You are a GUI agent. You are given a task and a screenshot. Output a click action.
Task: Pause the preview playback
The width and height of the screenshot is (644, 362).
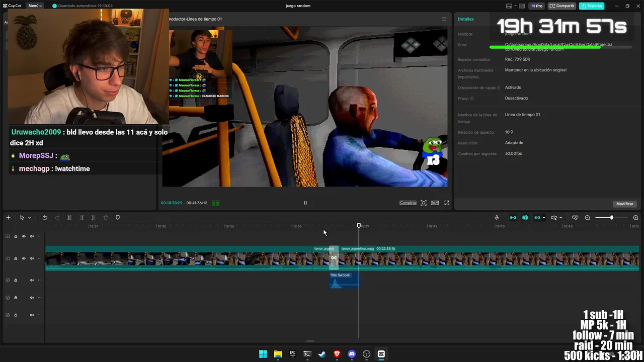(x=305, y=203)
